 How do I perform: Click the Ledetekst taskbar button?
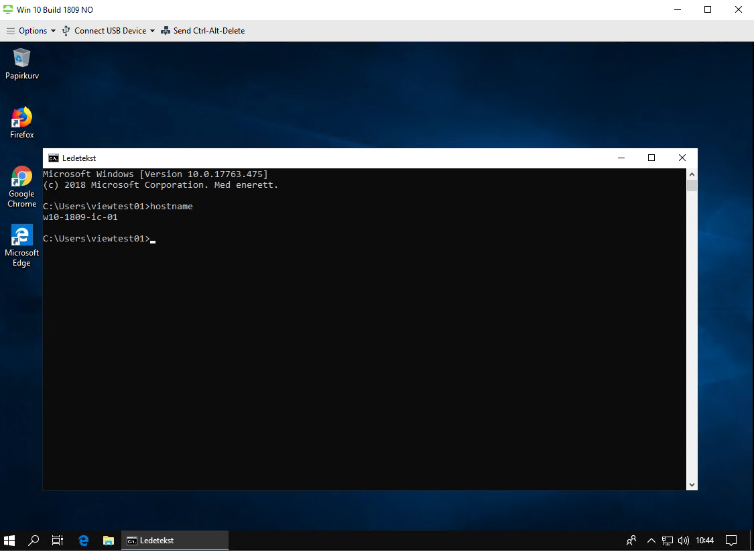(174, 540)
